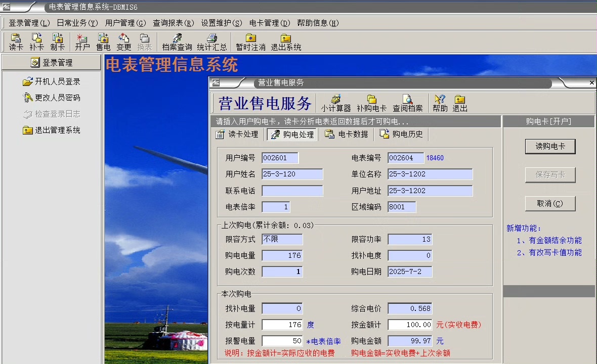597x364 pixels.
Task: Click the 综合电价 field showing 0.568
Action: pyautogui.click(x=410, y=308)
